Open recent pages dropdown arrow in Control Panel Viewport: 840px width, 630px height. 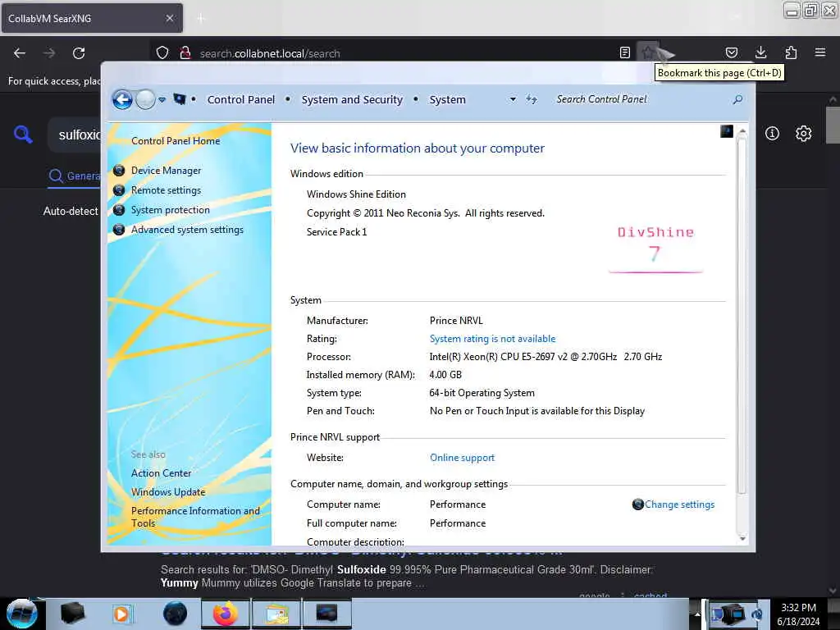pyautogui.click(x=162, y=99)
